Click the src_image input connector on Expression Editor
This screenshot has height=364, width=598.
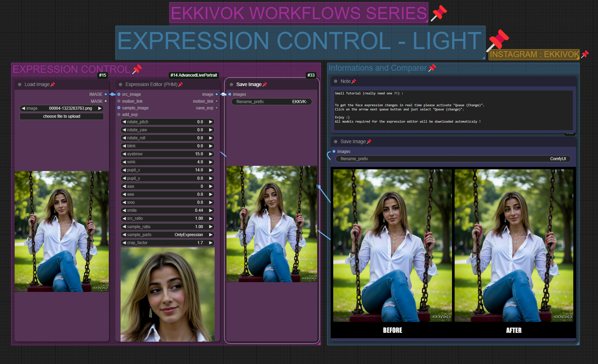(119, 94)
